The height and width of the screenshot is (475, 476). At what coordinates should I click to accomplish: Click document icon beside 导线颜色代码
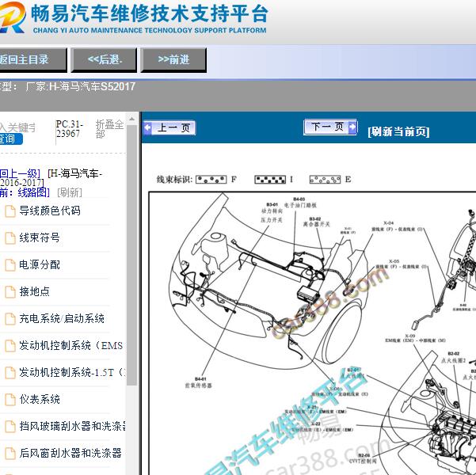coord(10,211)
